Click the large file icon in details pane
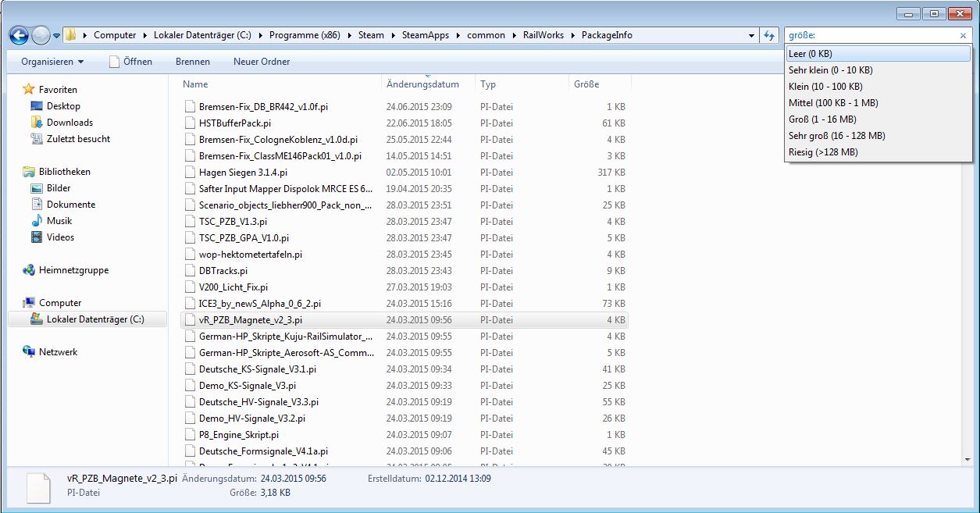 39,487
